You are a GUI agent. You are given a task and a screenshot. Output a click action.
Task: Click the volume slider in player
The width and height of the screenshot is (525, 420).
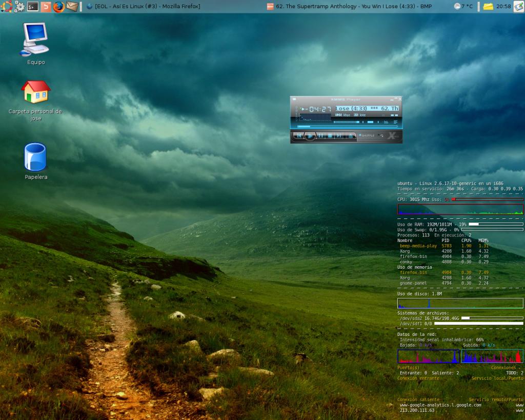(x=347, y=122)
